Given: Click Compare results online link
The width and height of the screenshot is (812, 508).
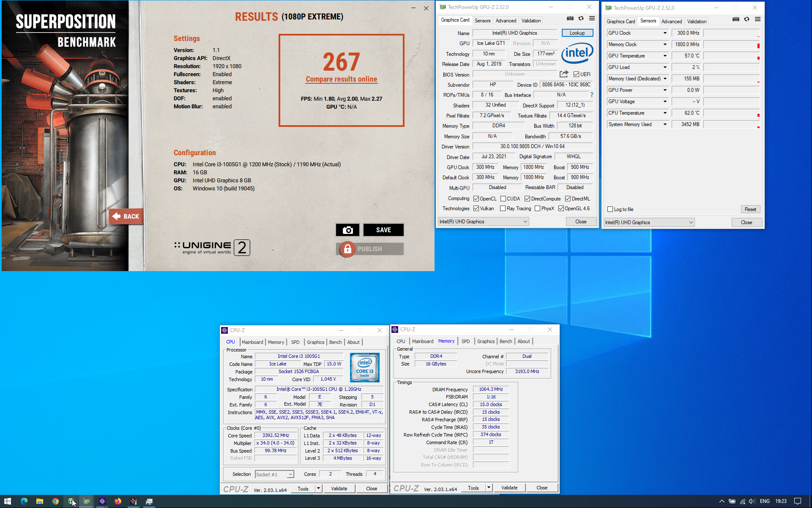Looking at the screenshot, I should click(x=342, y=79).
